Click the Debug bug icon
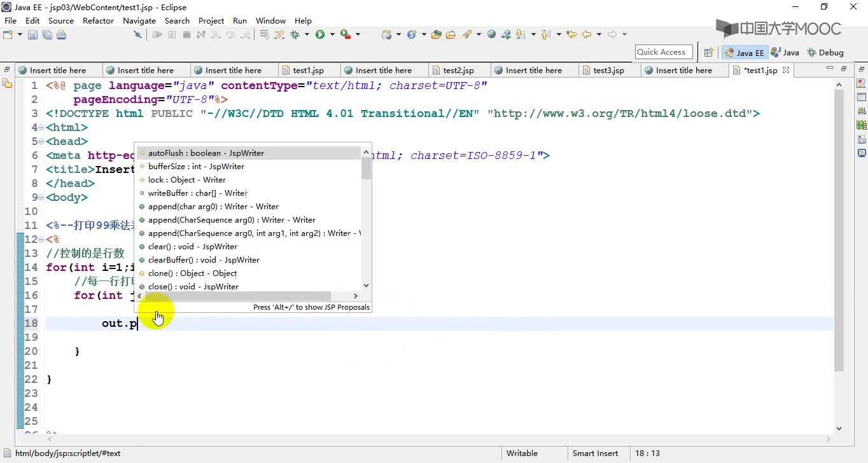Viewport: 868px width, 463px height. pos(295,34)
